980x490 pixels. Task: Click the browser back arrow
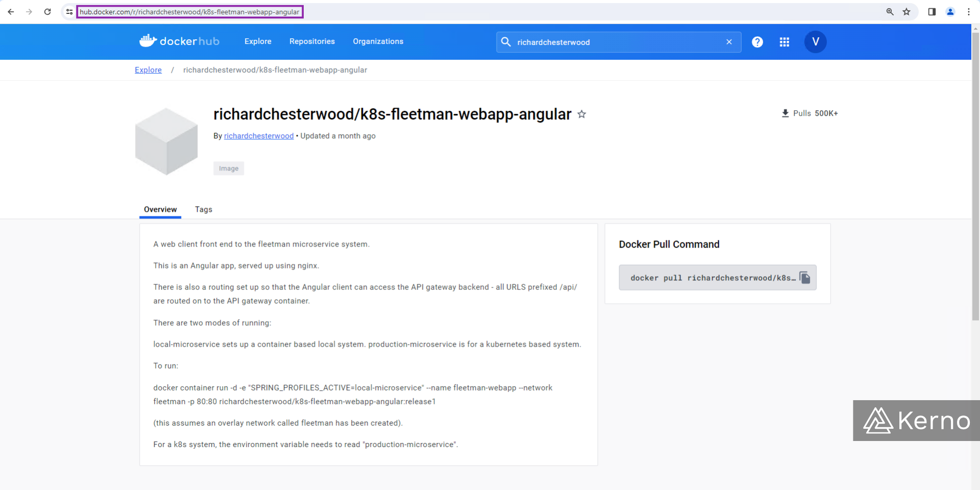click(x=11, y=12)
